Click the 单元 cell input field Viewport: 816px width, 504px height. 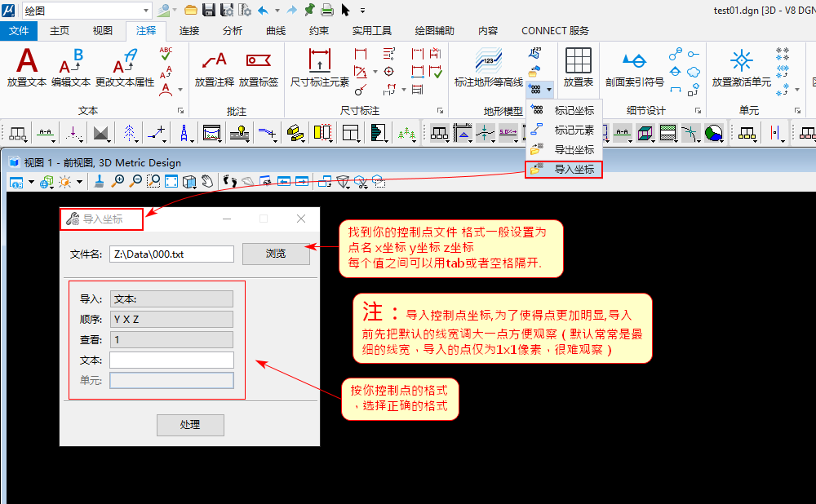click(171, 380)
